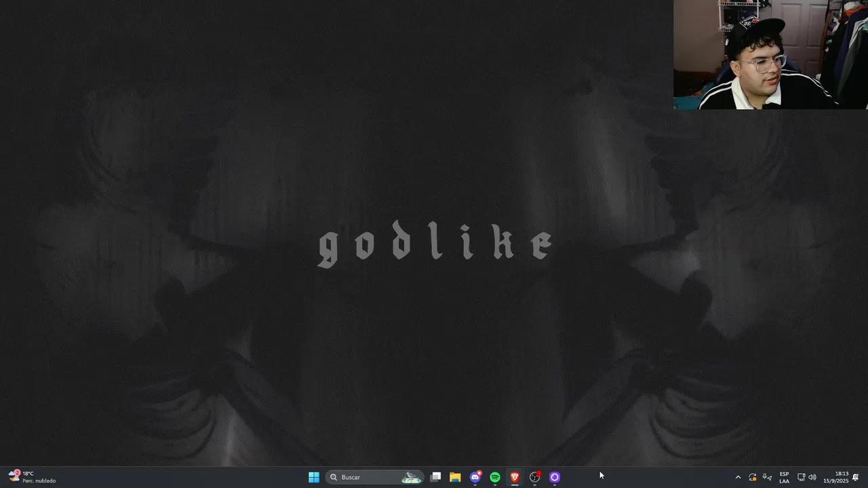Open the purple circle app icon
Viewport: 868px width, 488px height.
click(555, 477)
